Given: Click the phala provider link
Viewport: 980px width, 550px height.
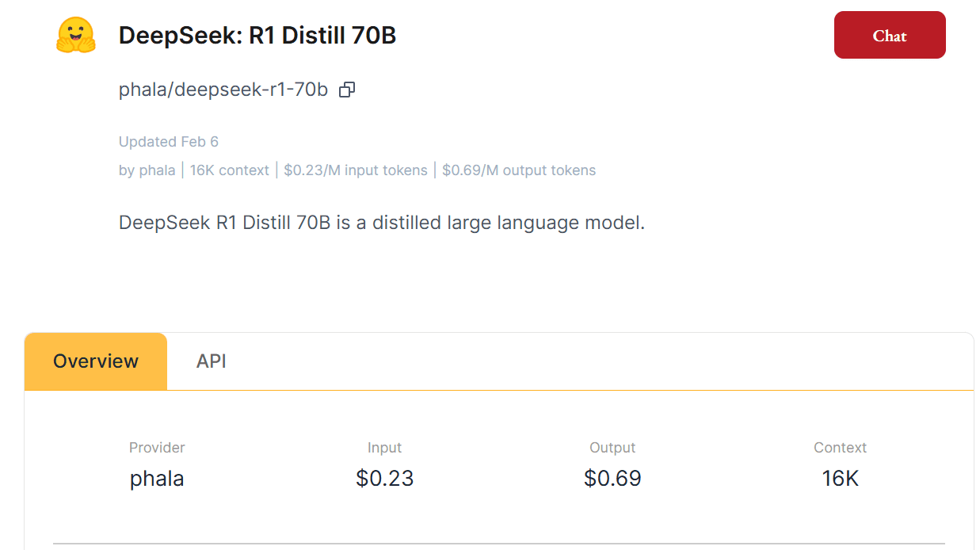Looking at the screenshot, I should click(157, 478).
